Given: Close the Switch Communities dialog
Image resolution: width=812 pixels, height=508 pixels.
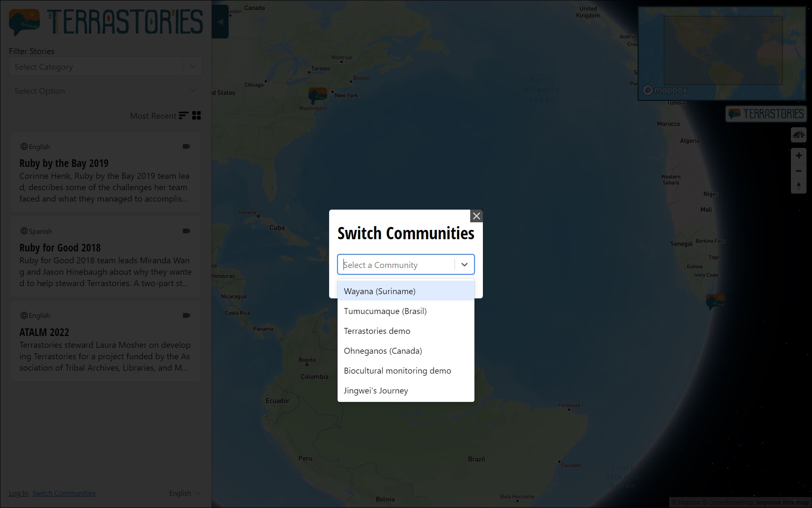Looking at the screenshot, I should [x=476, y=216].
